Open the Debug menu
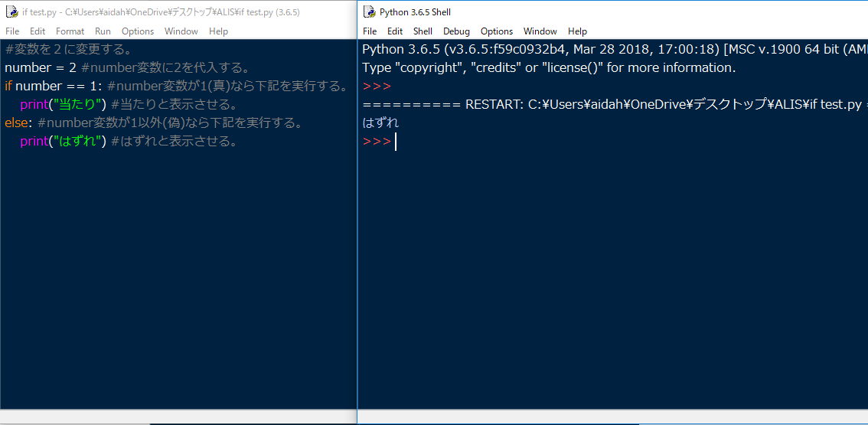 [456, 31]
